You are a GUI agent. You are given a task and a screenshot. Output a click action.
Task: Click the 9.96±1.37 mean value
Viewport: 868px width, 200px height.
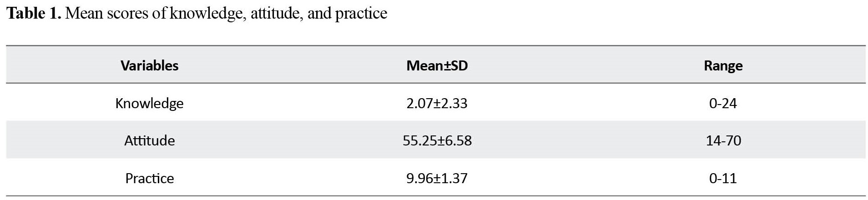click(x=437, y=178)
